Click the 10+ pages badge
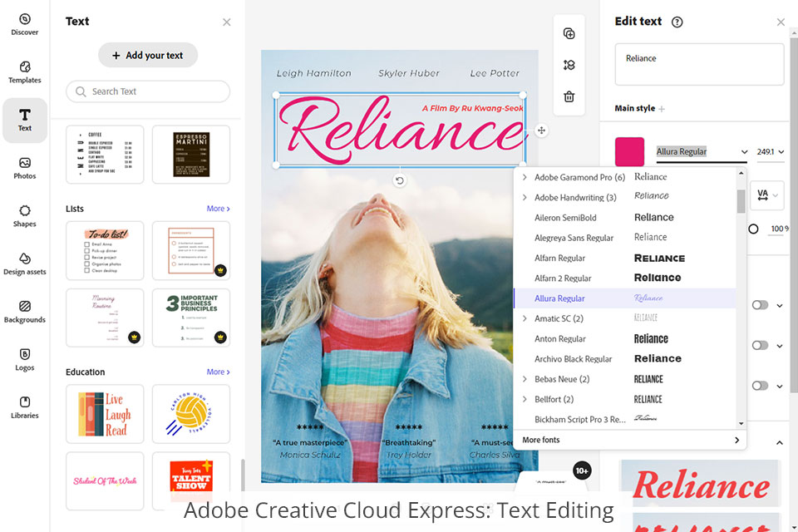 (582, 470)
